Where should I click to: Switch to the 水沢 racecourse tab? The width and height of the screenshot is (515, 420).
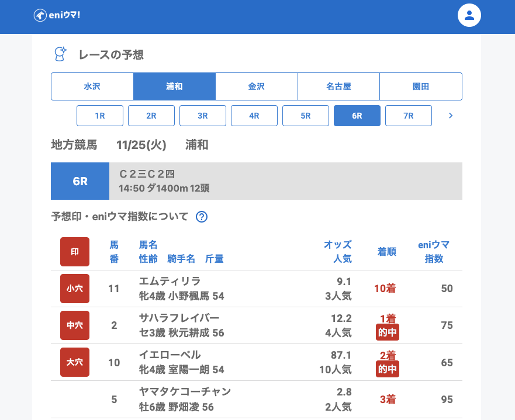coord(92,86)
